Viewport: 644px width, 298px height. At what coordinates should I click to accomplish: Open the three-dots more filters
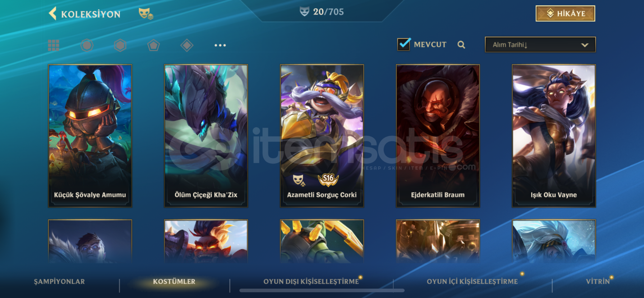[220, 45]
